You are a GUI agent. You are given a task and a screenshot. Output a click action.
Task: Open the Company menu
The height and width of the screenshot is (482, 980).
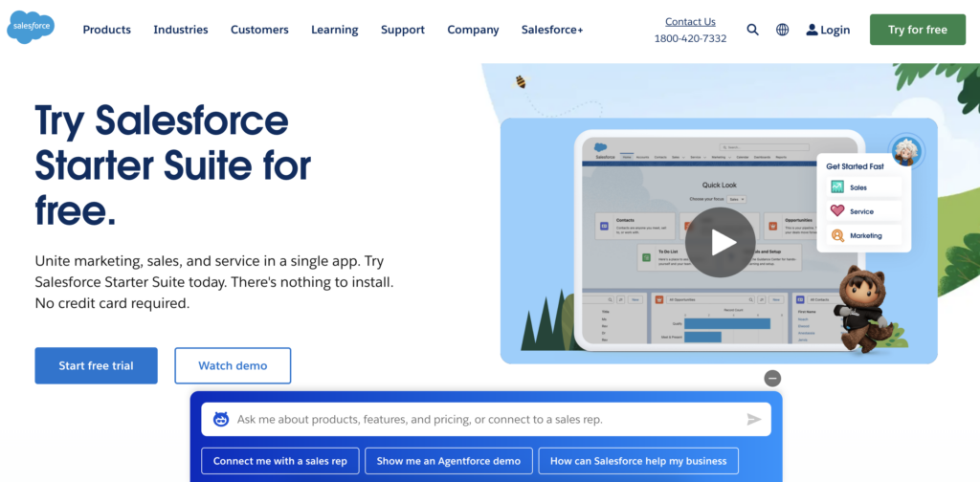click(x=473, y=30)
